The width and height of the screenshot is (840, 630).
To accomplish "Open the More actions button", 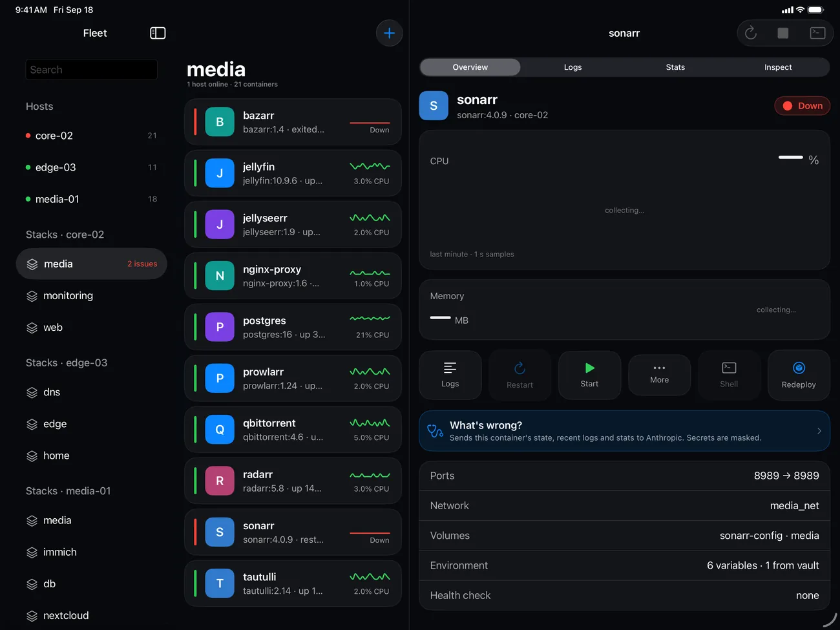I will 660,373.
